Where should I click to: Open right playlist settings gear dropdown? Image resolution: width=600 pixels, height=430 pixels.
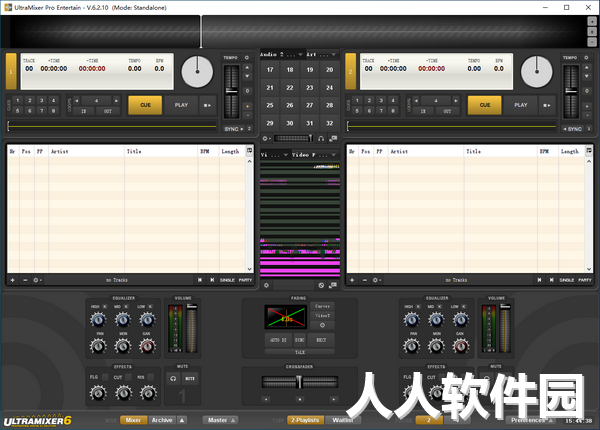tap(377, 280)
